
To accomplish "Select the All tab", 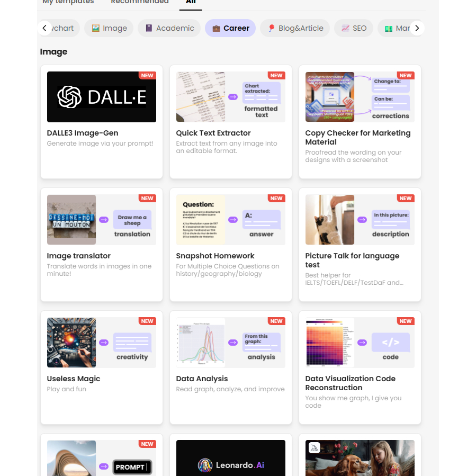I will [191, 2].
